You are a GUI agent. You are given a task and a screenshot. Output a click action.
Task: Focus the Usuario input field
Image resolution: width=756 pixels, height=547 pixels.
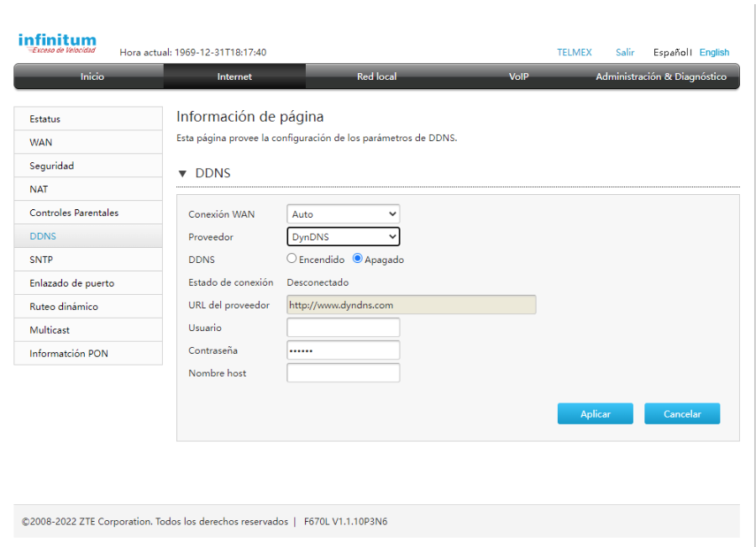(x=343, y=328)
